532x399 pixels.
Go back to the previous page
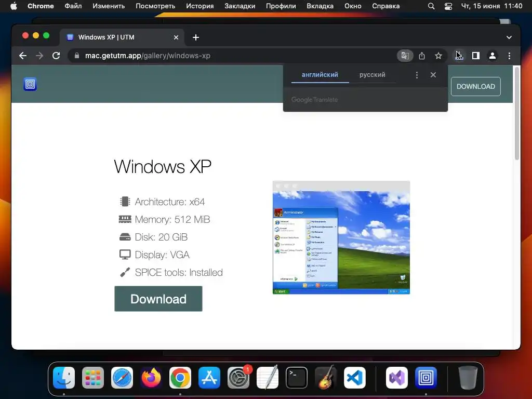click(23, 56)
